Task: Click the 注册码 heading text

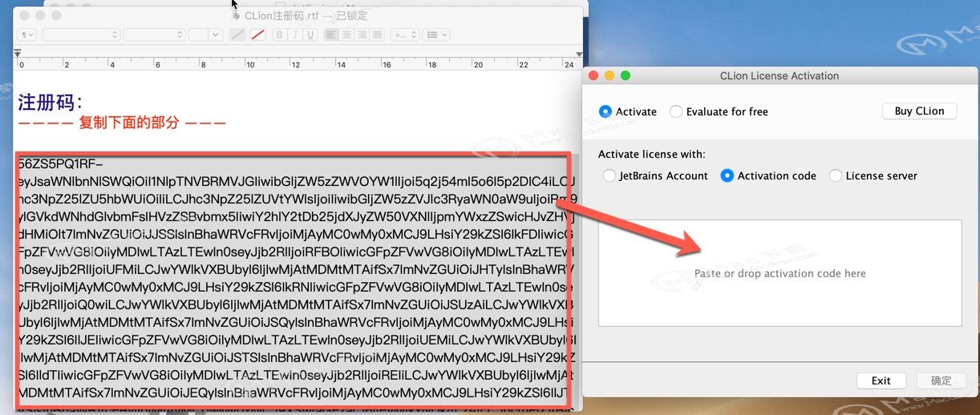Action: click(50, 103)
